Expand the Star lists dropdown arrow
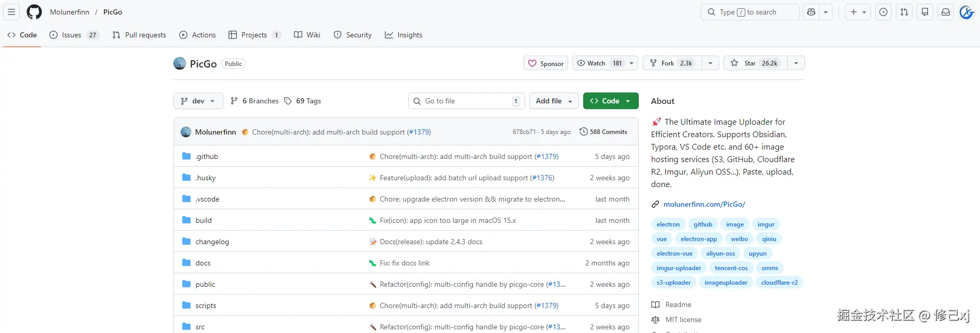The height and width of the screenshot is (333, 980). pos(796,63)
